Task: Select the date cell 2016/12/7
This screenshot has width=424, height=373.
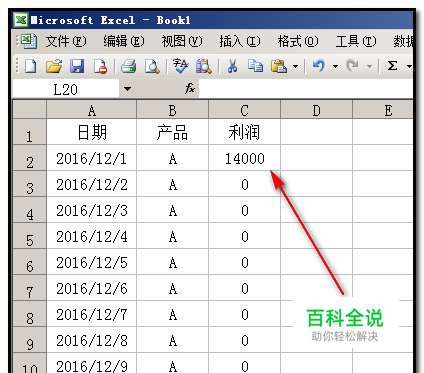Action: (92, 314)
